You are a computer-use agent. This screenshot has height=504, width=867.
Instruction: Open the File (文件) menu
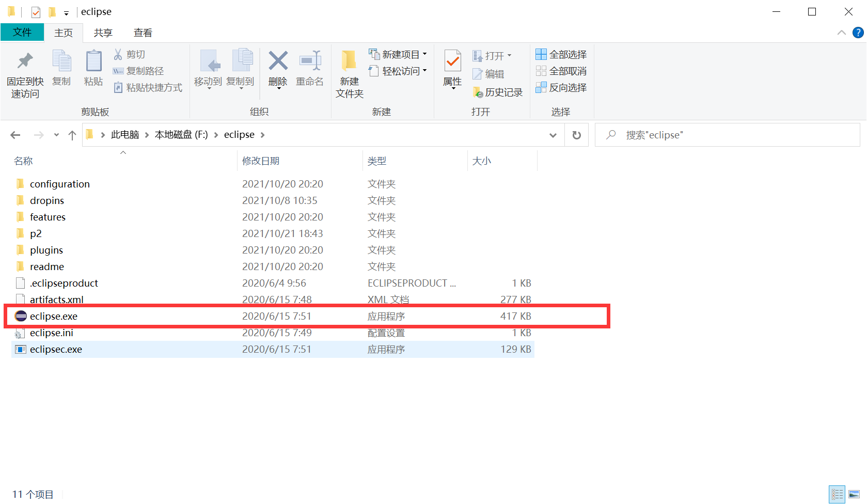pyautogui.click(x=22, y=32)
